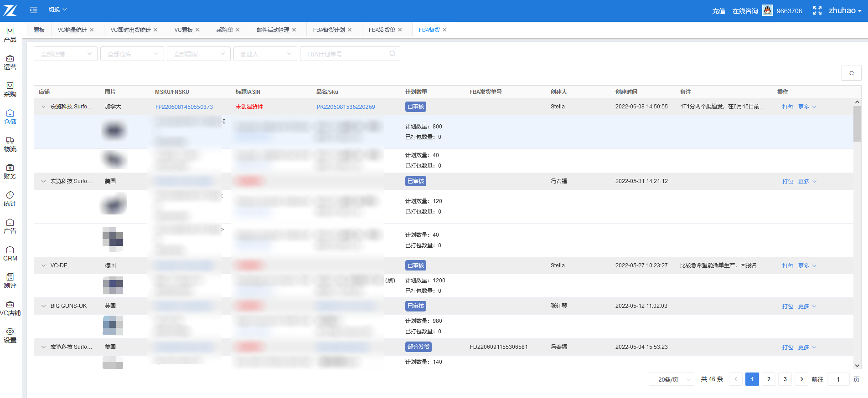Screen dimensions: 868x398
Task: Click the search icon in FBA计划单号 field
Action: pyautogui.click(x=392, y=54)
